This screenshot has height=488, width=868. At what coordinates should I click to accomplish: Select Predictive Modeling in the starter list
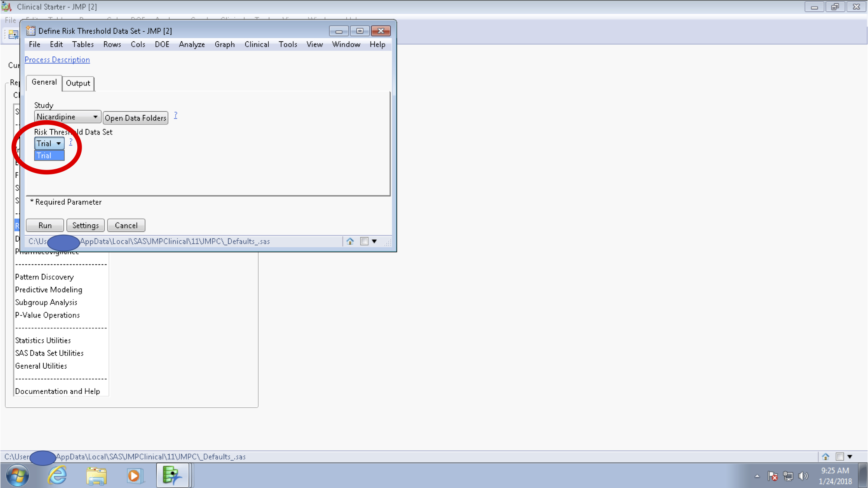[x=49, y=290]
